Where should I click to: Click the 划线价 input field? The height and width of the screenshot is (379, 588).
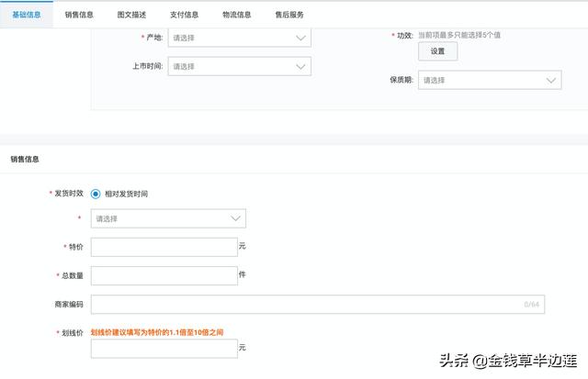(x=164, y=349)
